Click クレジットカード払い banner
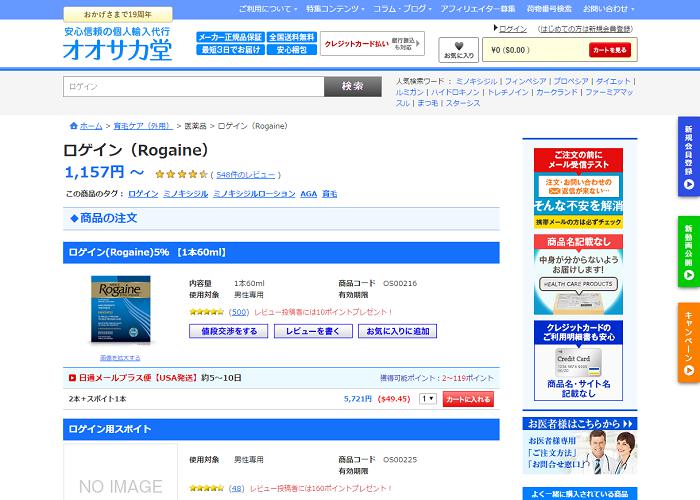The image size is (700, 500). pyautogui.click(x=372, y=44)
